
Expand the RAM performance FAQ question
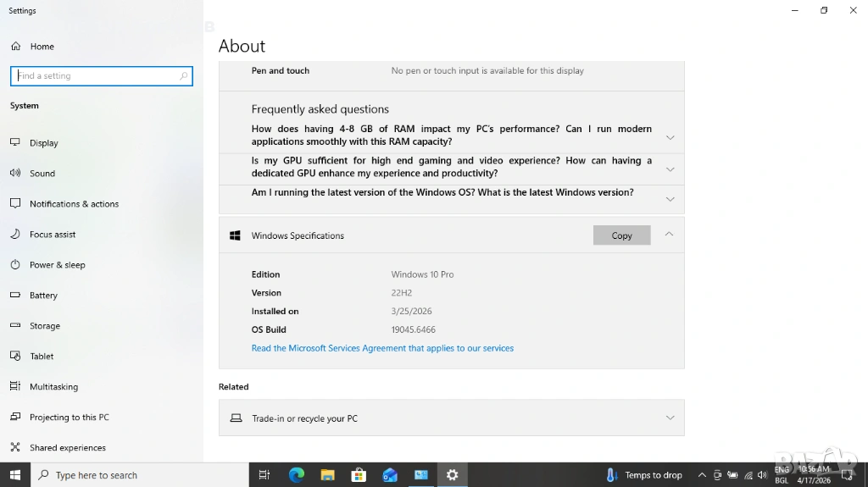click(x=670, y=137)
